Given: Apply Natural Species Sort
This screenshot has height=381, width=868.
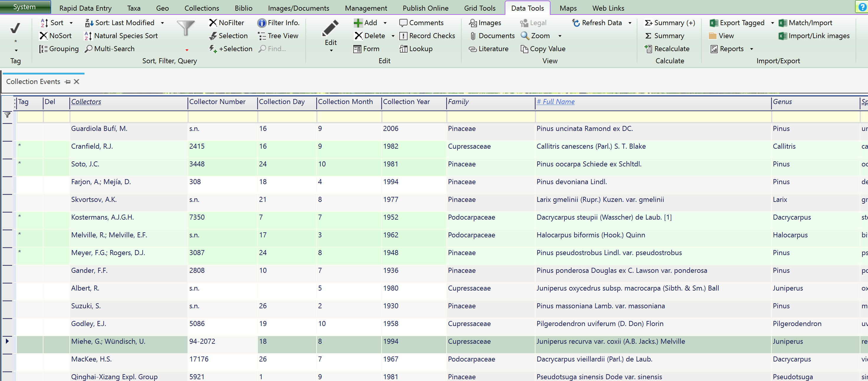Looking at the screenshot, I should click(121, 36).
